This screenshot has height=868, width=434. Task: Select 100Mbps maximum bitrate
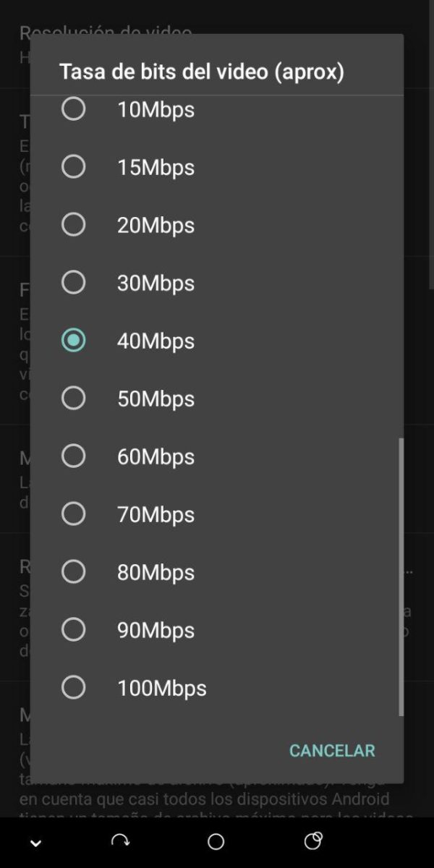click(x=217, y=688)
